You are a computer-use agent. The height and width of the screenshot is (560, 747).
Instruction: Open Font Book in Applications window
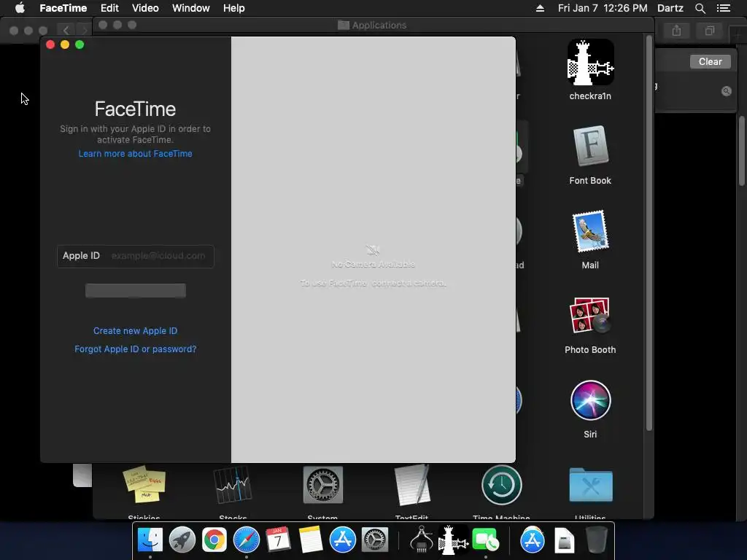tap(590, 147)
